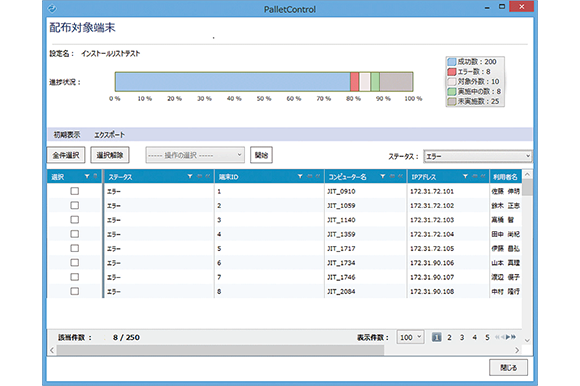Click the vertical scrollbar up arrow
580x386 pixels.
coord(527,174)
